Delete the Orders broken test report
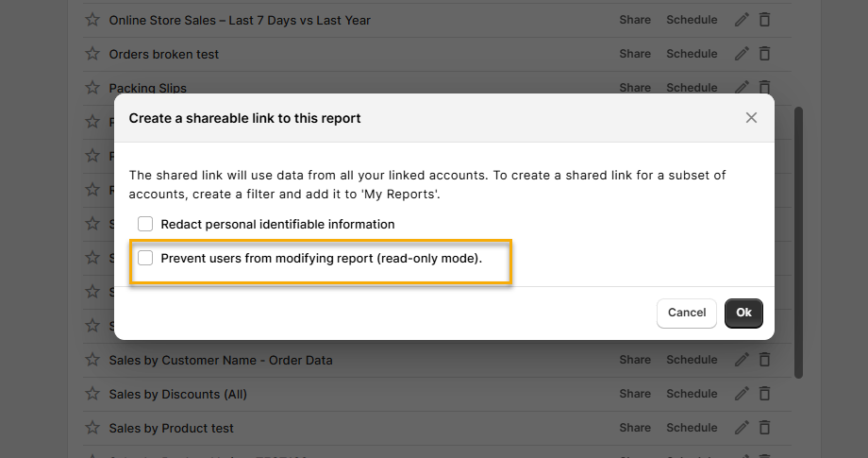 coord(765,54)
